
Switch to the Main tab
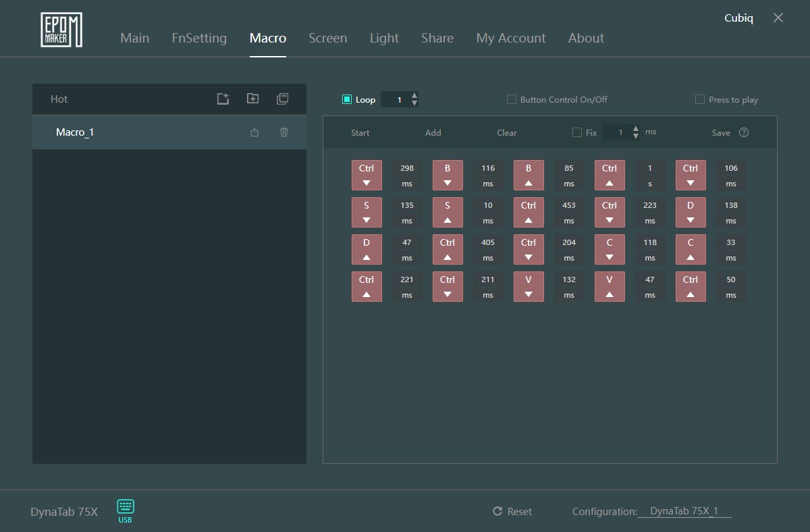pyautogui.click(x=135, y=38)
